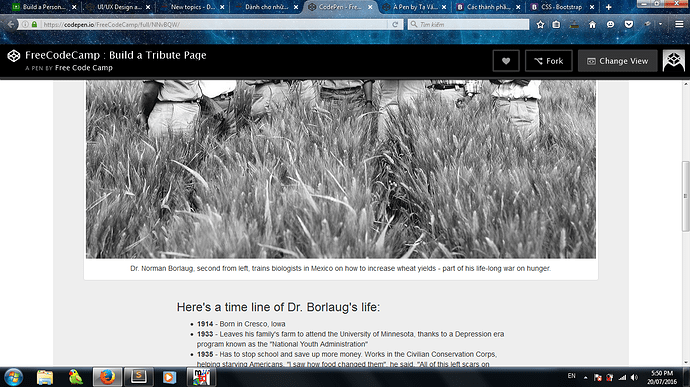The height and width of the screenshot is (387, 690).
Task: Click the CodePen logo beside the pen title
Action: pyautogui.click(x=14, y=56)
